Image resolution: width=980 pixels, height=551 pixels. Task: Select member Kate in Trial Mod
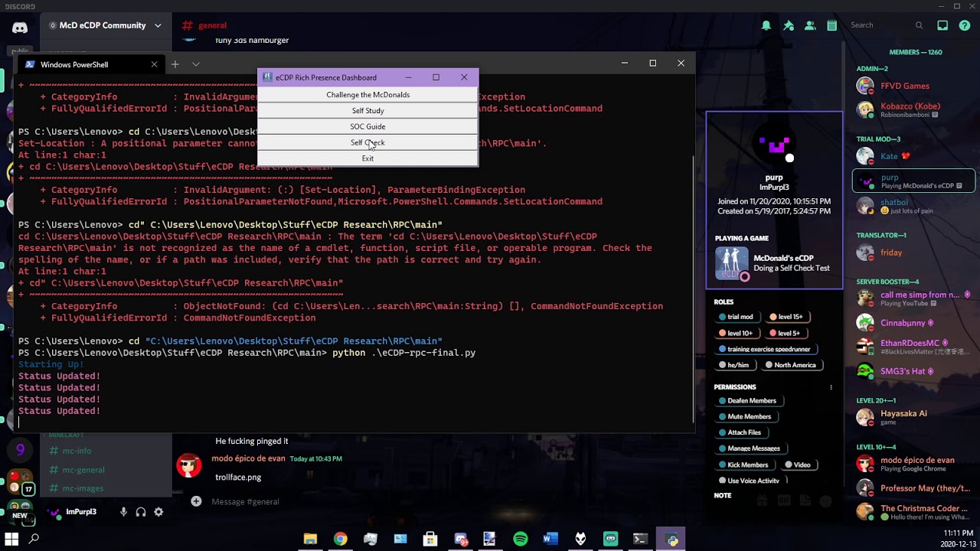click(914, 156)
